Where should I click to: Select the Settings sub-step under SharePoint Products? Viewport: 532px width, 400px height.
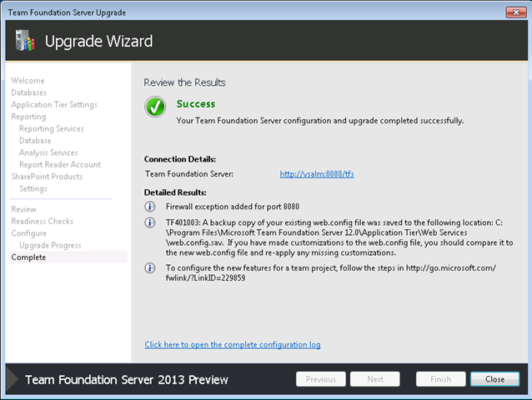click(x=33, y=189)
